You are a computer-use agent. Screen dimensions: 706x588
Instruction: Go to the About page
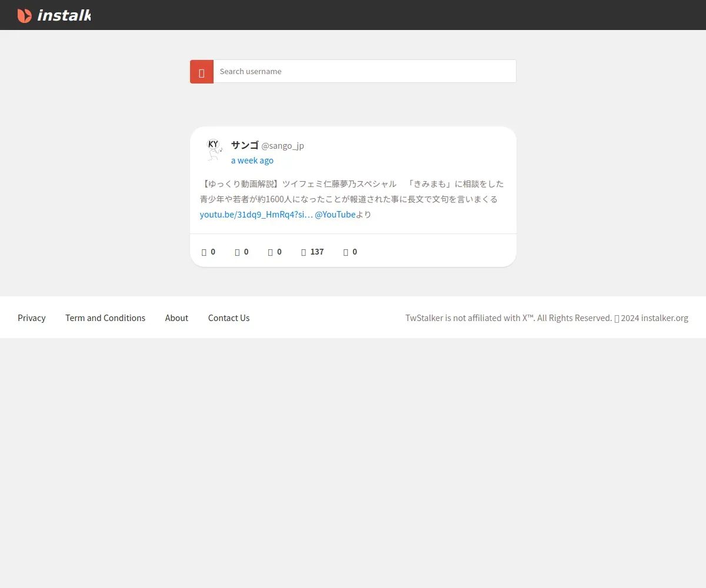(x=176, y=318)
